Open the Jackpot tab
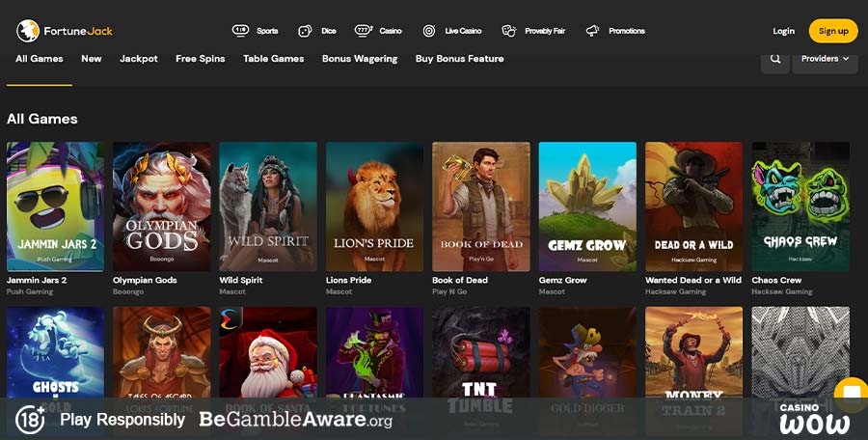Image resolution: width=868 pixels, height=440 pixels. click(x=138, y=59)
